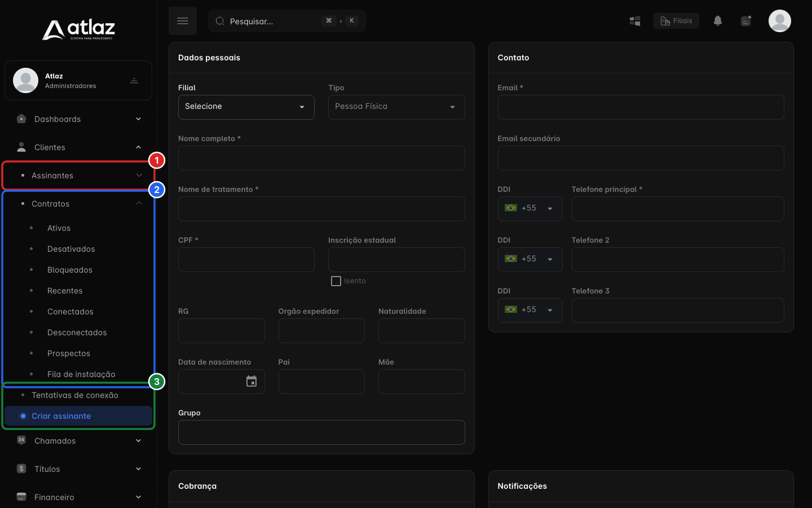
Task: Expand the Chamados menu chevron
Action: point(139,441)
